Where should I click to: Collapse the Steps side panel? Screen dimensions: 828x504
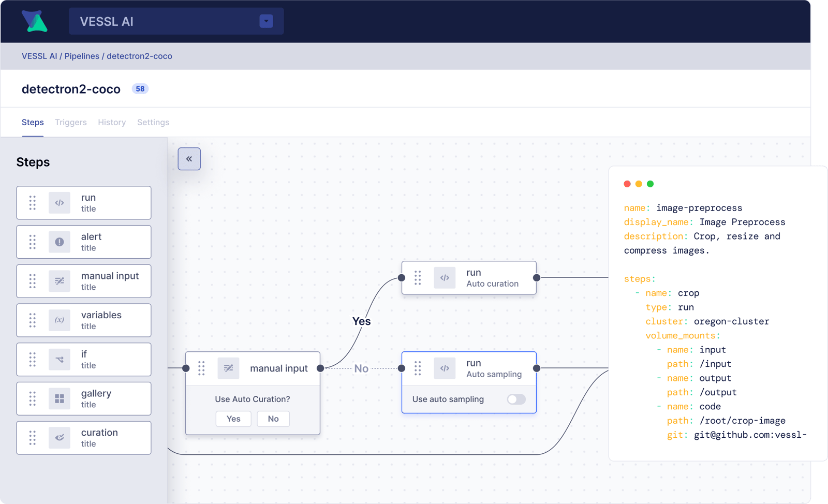[x=189, y=159]
